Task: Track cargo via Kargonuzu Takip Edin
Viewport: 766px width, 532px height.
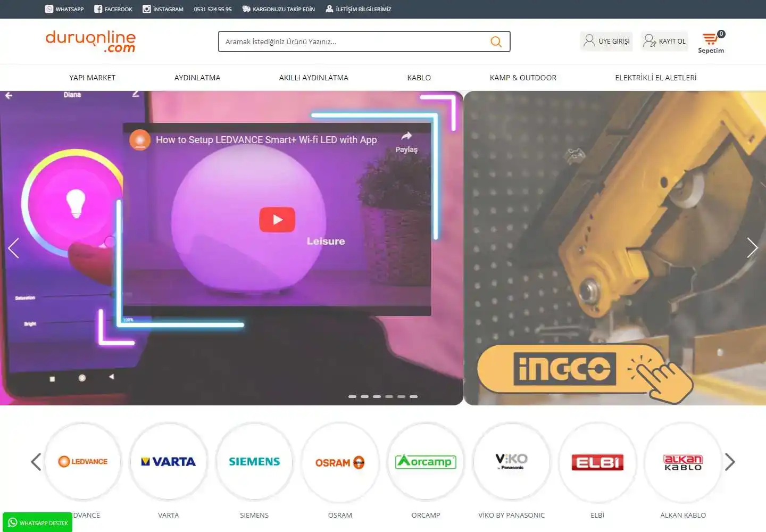Action: [278, 9]
